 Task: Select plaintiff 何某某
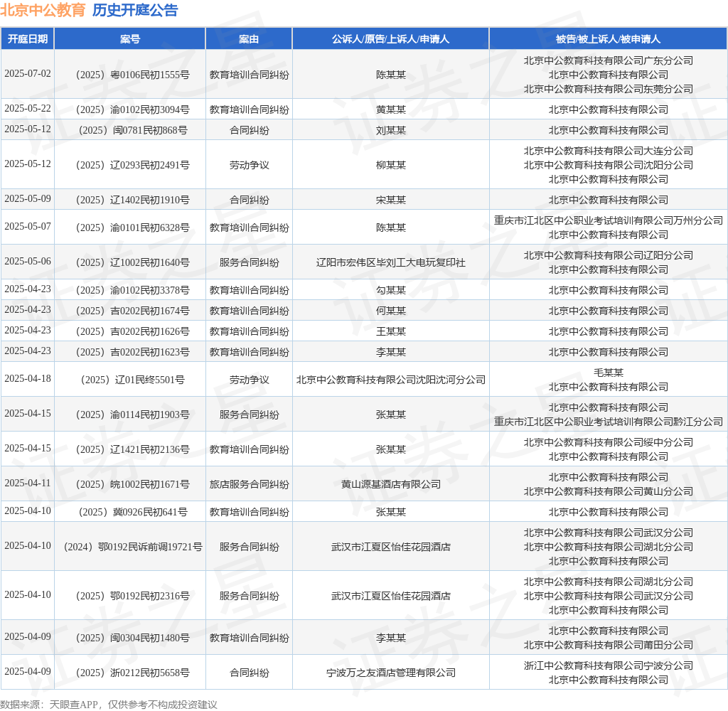coord(391,311)
